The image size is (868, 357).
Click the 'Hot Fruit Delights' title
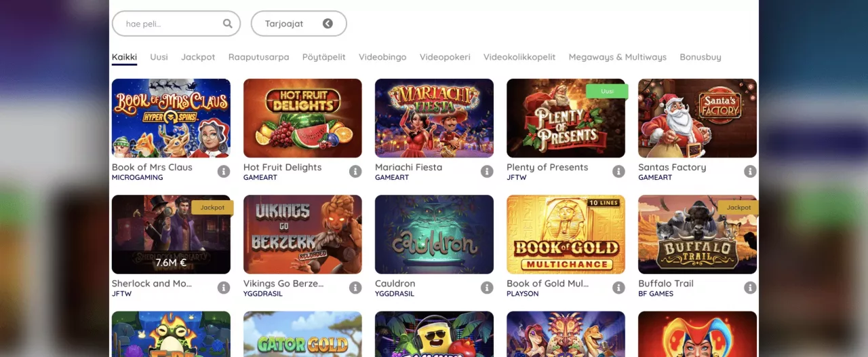click(x=283, y=167)
